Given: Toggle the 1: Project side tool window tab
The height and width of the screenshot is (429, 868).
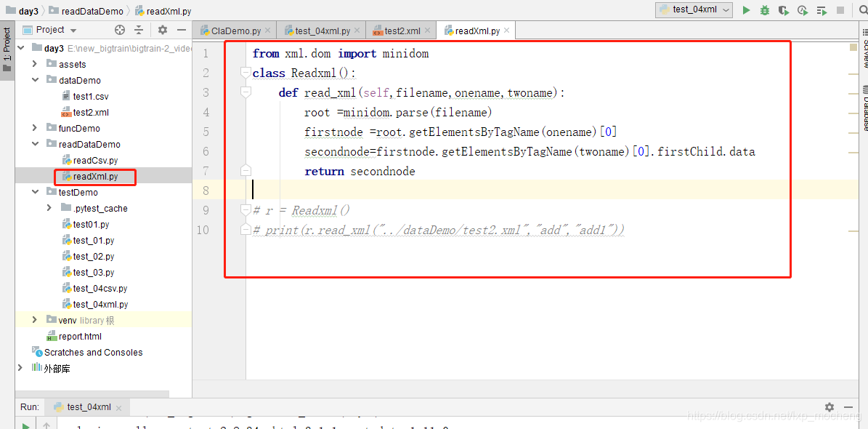Looking at the screenshot, I should pos(7,50).
